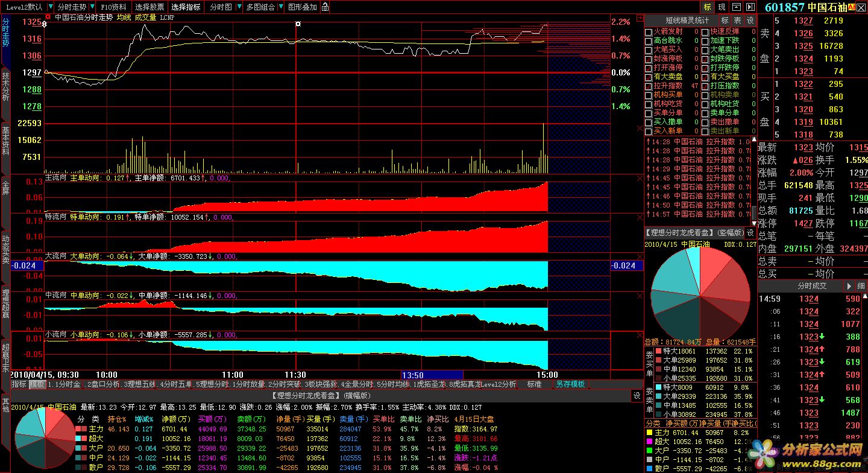Click the red 特大 legend swatch under 委买单

[659, 351]
